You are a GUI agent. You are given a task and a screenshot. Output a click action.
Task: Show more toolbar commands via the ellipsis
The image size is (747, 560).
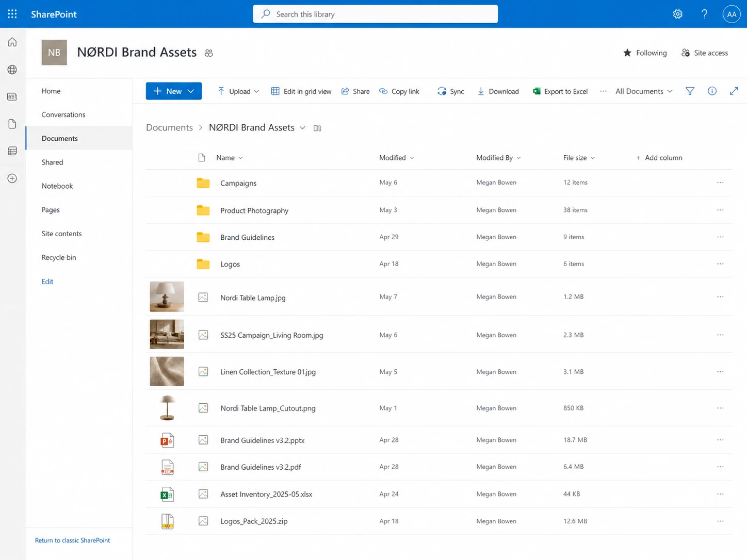pos(603,91)
